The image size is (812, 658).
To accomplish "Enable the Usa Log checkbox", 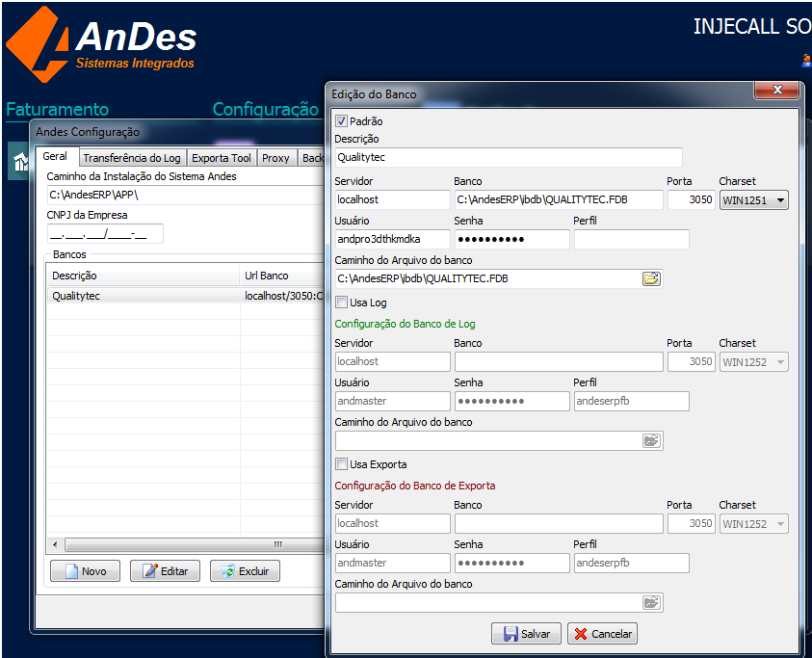I will 341,303.
